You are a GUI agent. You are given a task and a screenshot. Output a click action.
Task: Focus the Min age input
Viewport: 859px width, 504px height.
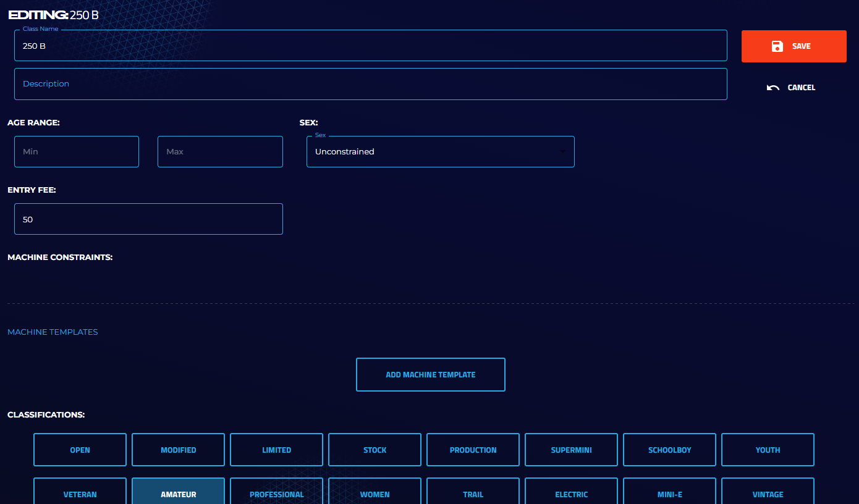tap(77, 152)
